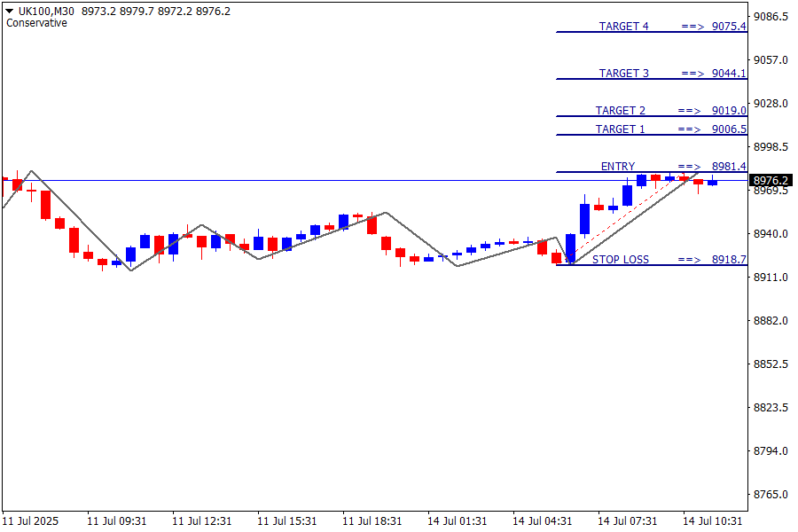Click the 8852.5 price scale value

click(x=771, y=364)
